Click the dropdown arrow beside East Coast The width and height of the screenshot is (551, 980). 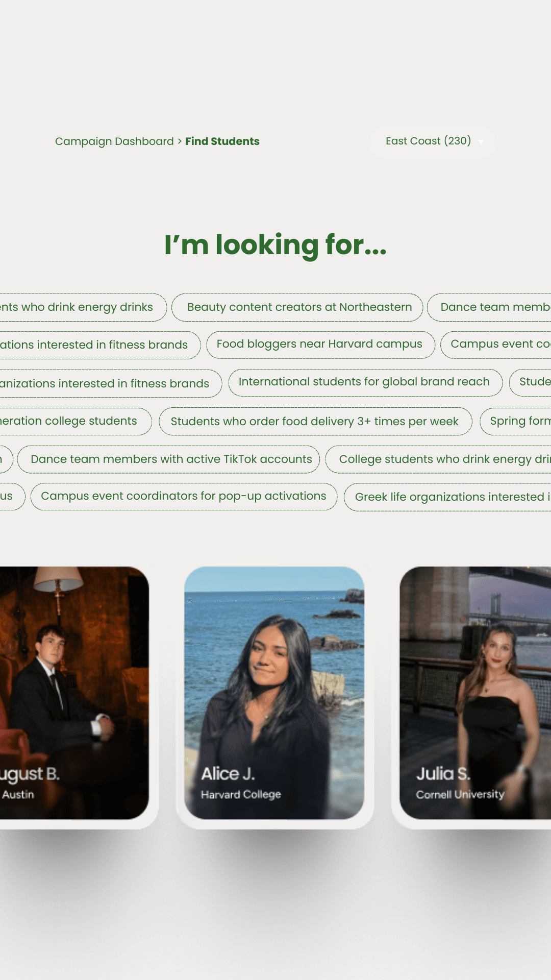pyautogui.click(x=481, y=142)
